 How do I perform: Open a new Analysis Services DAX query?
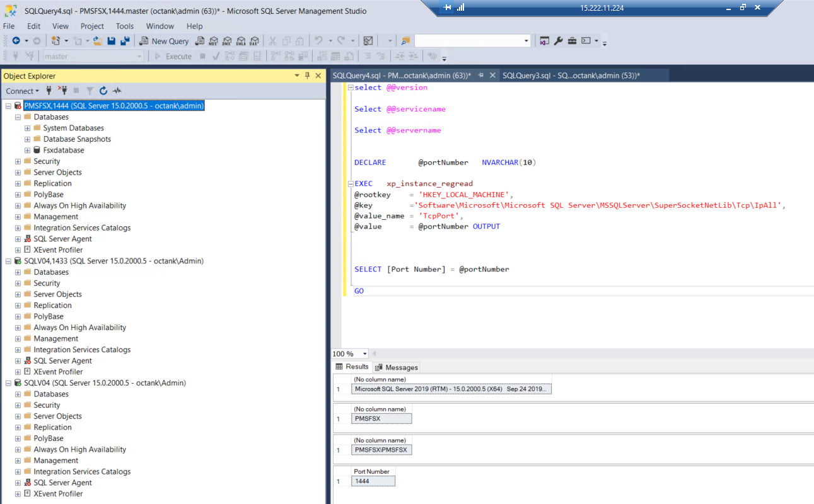254,40
